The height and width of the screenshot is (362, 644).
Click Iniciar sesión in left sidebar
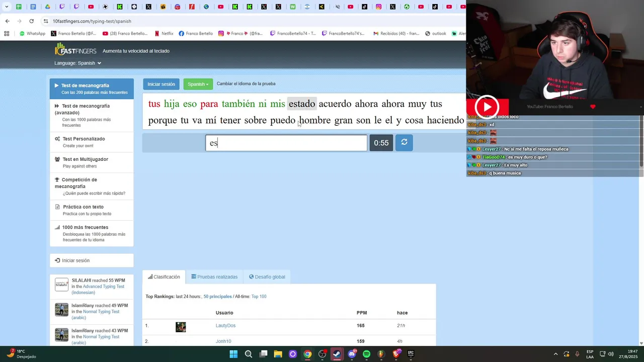coord(92,260)
